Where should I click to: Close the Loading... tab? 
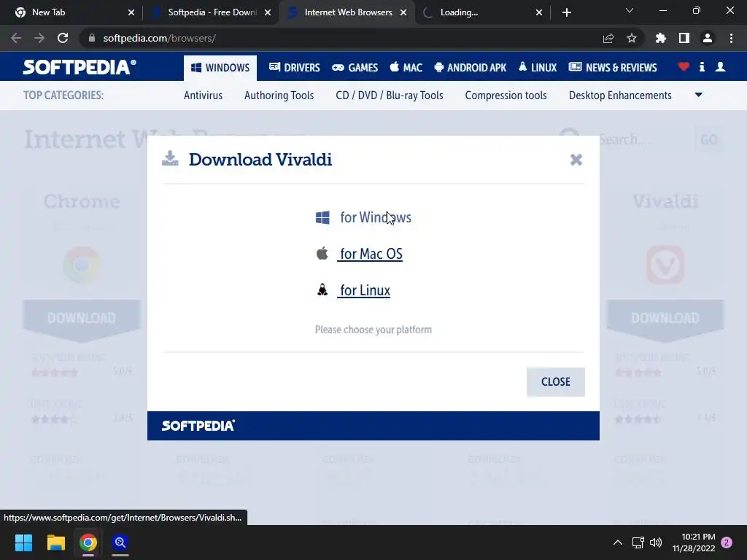coord(539,12)
